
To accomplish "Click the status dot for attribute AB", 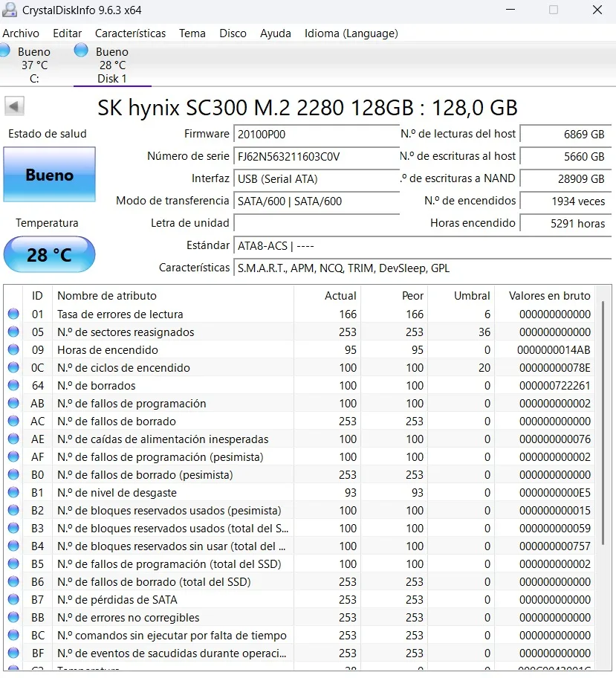I will 13,403.
